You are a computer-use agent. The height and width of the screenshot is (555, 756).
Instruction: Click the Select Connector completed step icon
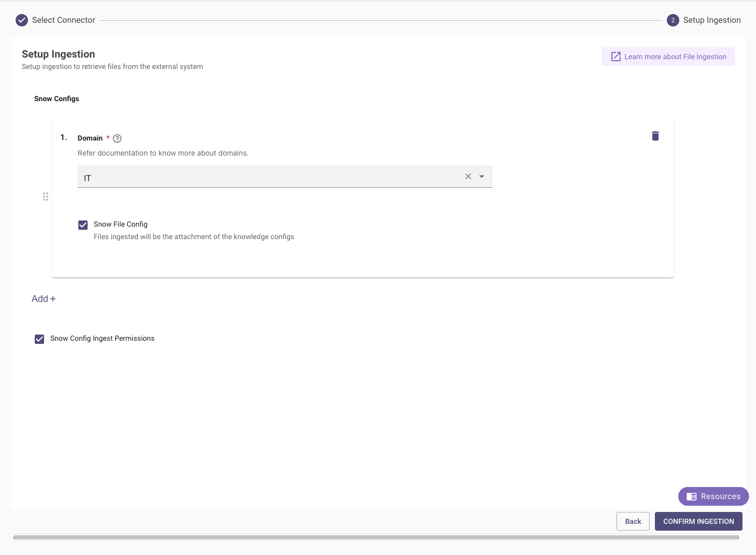click(x=22, y=20)
